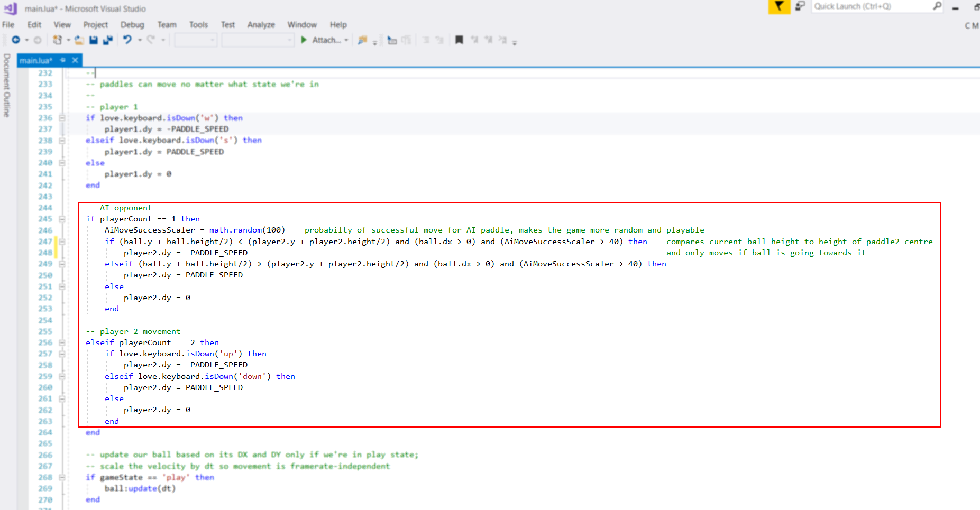Screen dimensions: 980x510
Task: Open the Solution Configurations combo box
Action: pos(196,40)
